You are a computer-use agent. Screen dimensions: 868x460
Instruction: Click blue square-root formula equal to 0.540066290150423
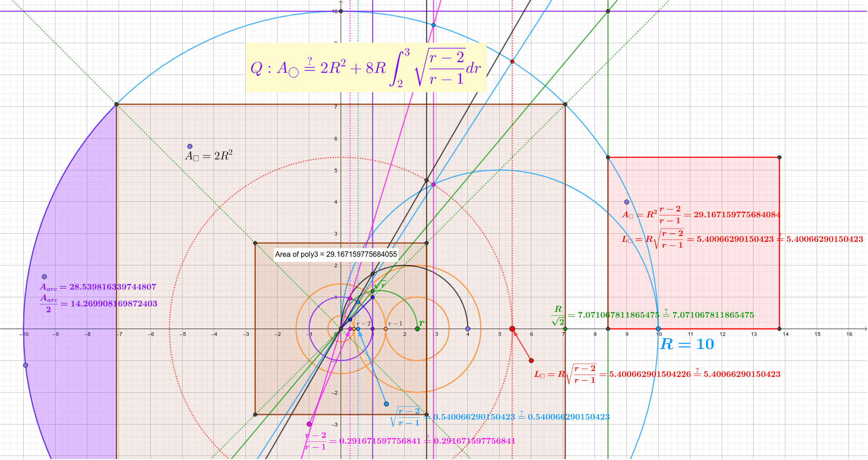click(500, 417)
